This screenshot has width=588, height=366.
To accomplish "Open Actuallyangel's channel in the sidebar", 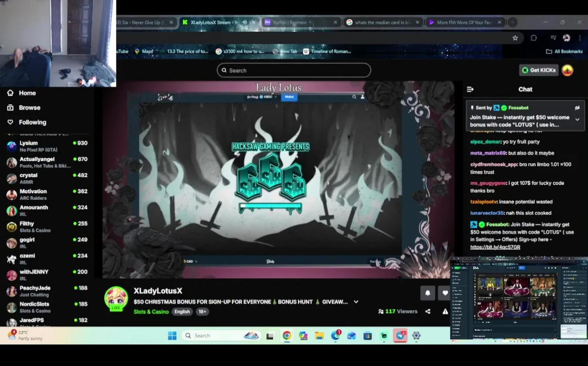I will coord(47,162).
